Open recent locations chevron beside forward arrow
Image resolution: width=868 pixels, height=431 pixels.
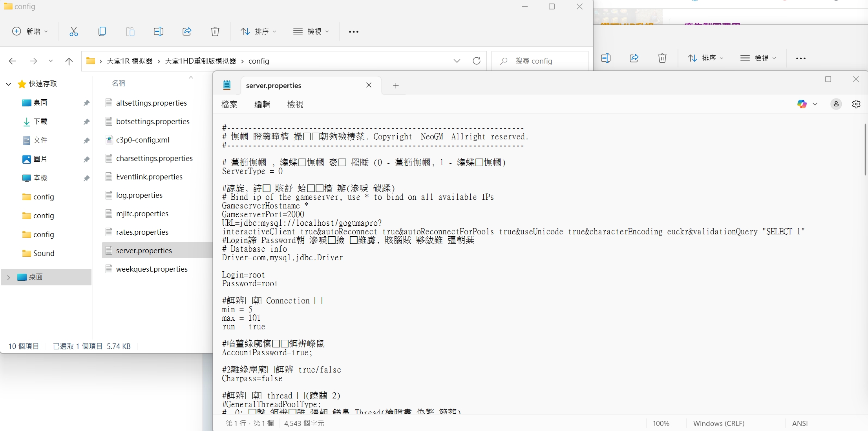click(x=51, y=61)
